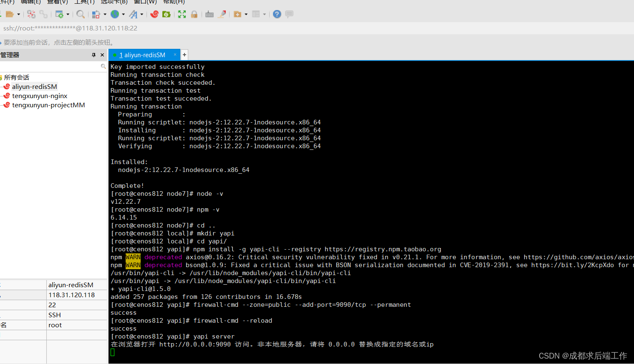Open dropdown next to the globe icon
Image resolution: width=634 pixels, height=364 pixels.
click(x=123, y=14)
